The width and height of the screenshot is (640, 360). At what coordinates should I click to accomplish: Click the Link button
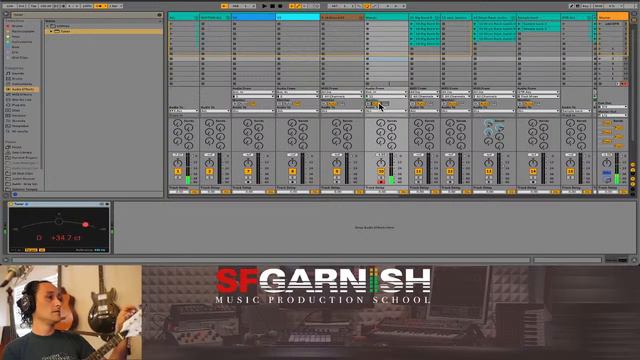pyautogui.click(x=9, y=6)
